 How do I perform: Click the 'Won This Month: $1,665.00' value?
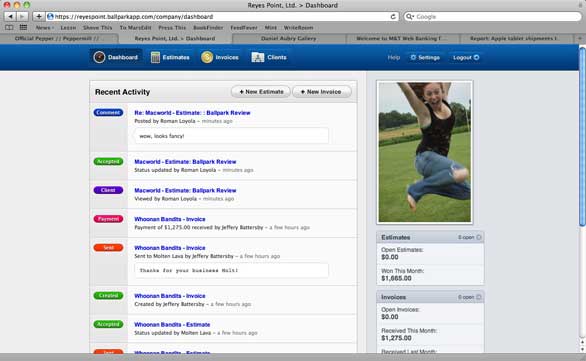click(396, 278)
